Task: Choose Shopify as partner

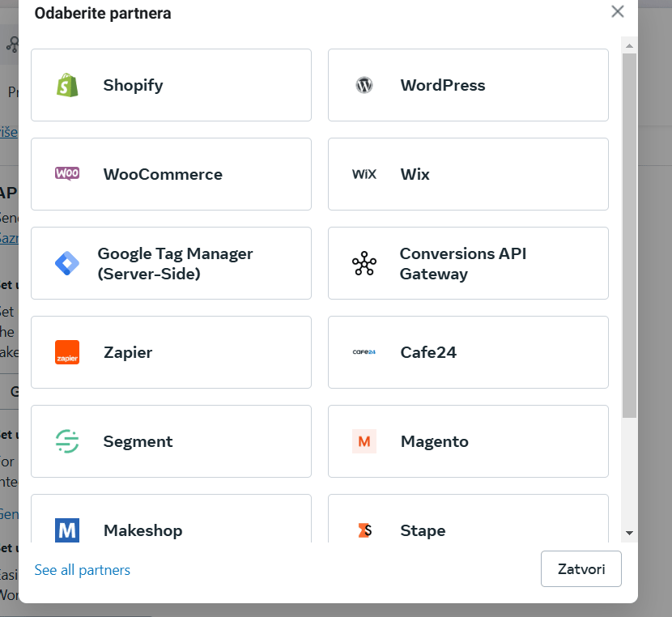Action: [x=171, y=85]
